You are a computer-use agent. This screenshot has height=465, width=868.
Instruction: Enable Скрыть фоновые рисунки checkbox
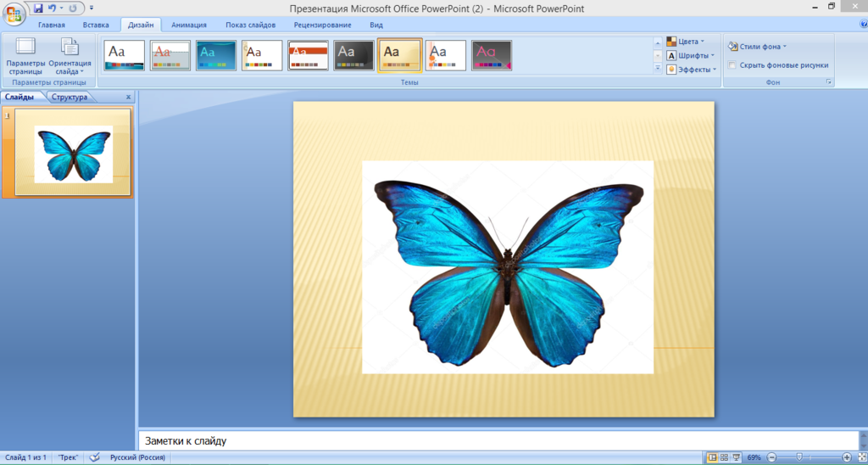point(732,64)
